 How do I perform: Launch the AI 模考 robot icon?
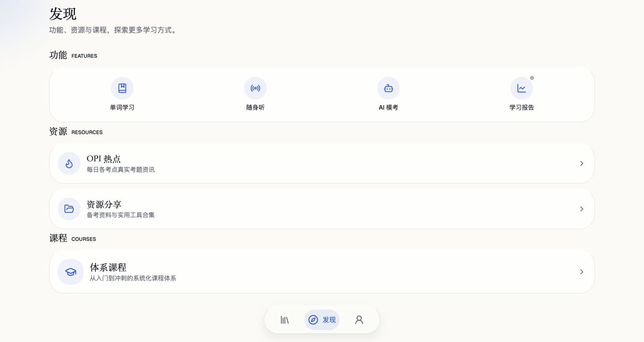click(x=389, y=88)
